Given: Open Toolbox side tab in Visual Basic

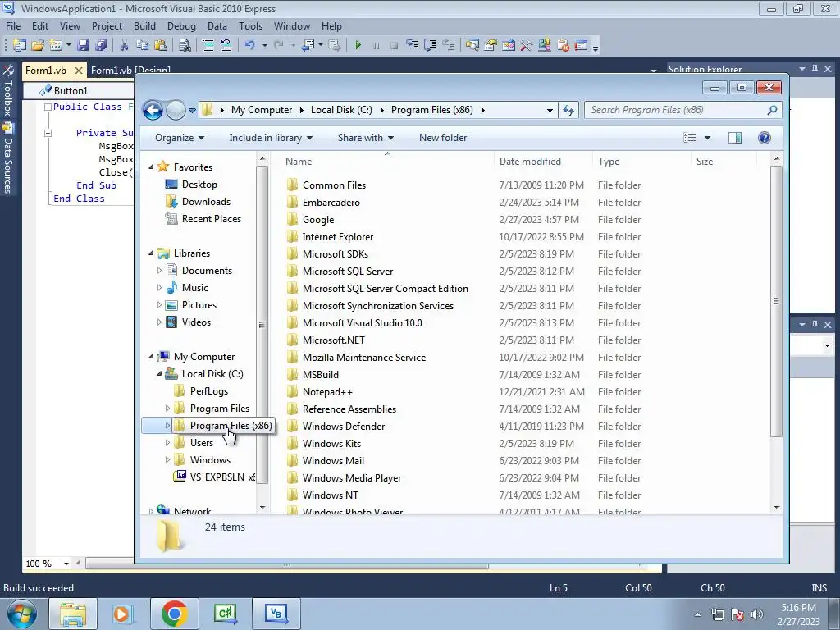Looking at the screenshot, I should pyautogui.click(x=8, y=91).
